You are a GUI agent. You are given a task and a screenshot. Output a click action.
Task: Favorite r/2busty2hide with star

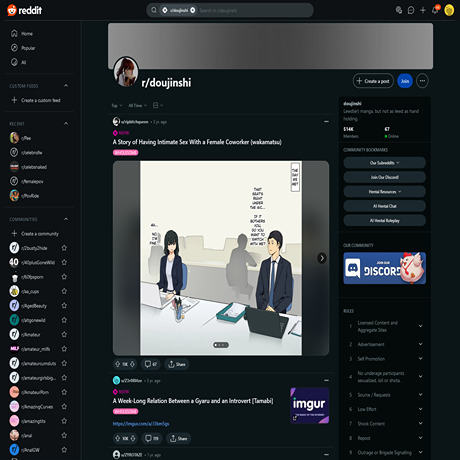[64, 248]
